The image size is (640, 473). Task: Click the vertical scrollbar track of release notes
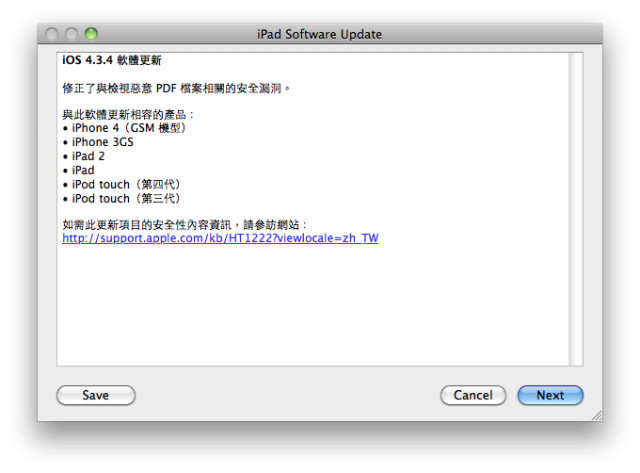576,209
